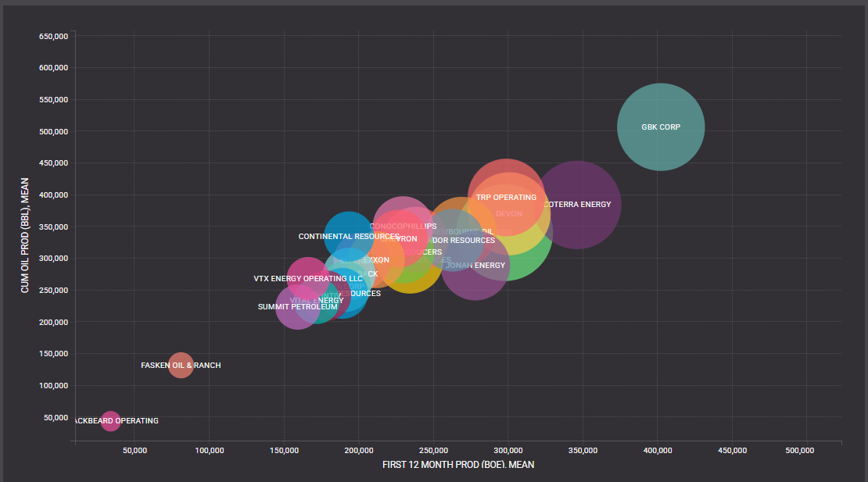Select the ConocoPhillips bubble label
Viewport: 868px width, 482px height.
click(x=403, y=227)
